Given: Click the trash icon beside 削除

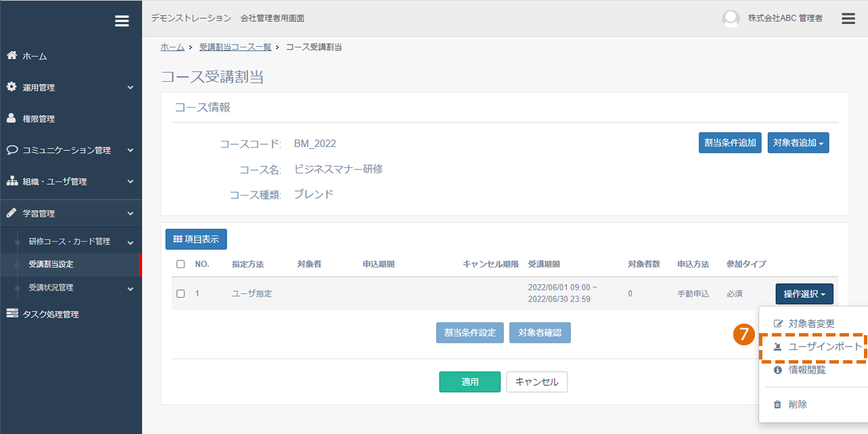Looking at the screenshot, I should [778, 404].
